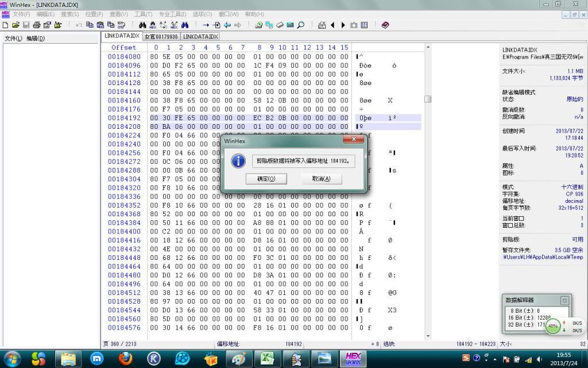588x368 pixels.
Task: Open the calculator tool icon
Action: click(x=290, y=25)
